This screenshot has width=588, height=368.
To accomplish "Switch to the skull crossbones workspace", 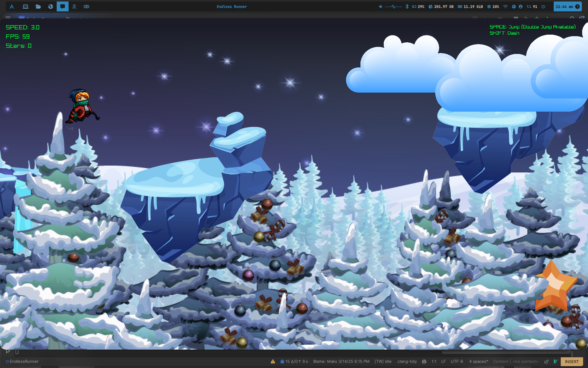I will [74, 6].
